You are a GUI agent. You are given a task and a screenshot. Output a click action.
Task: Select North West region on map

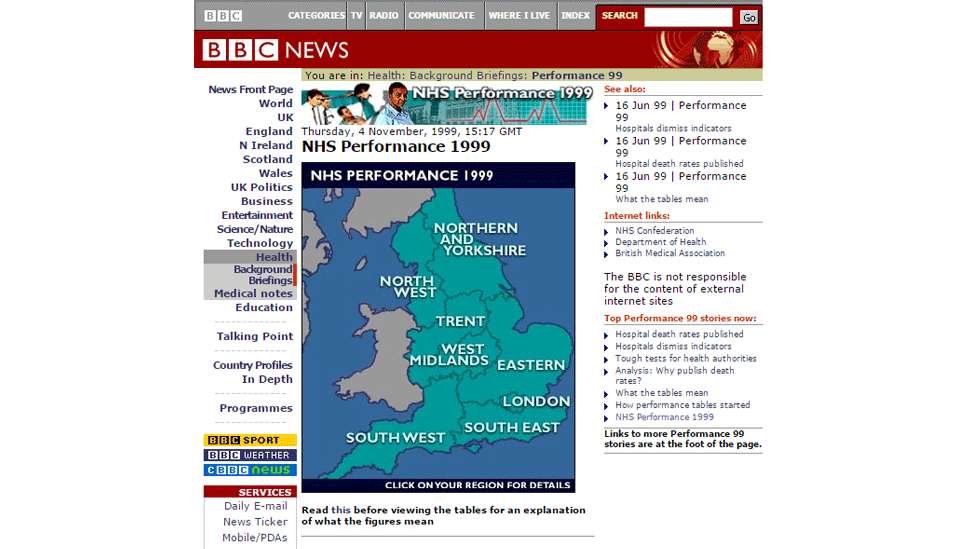click(x=407, y=287)
